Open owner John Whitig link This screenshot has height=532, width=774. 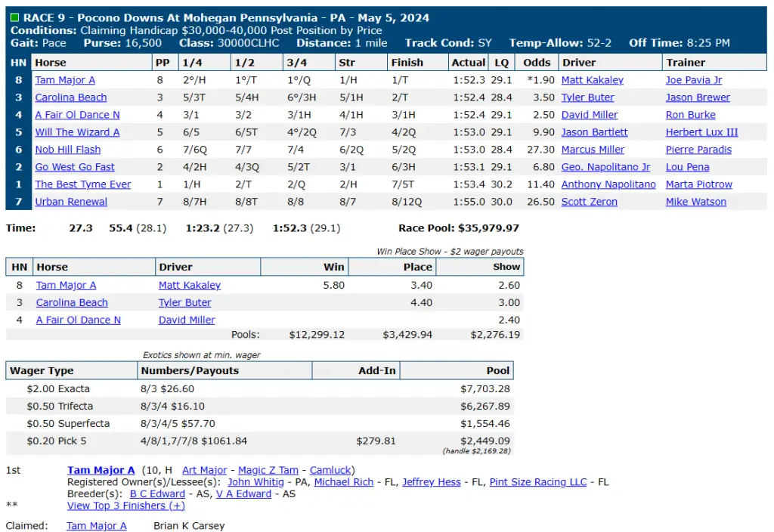pyautogui.click(x=255, y=482)
